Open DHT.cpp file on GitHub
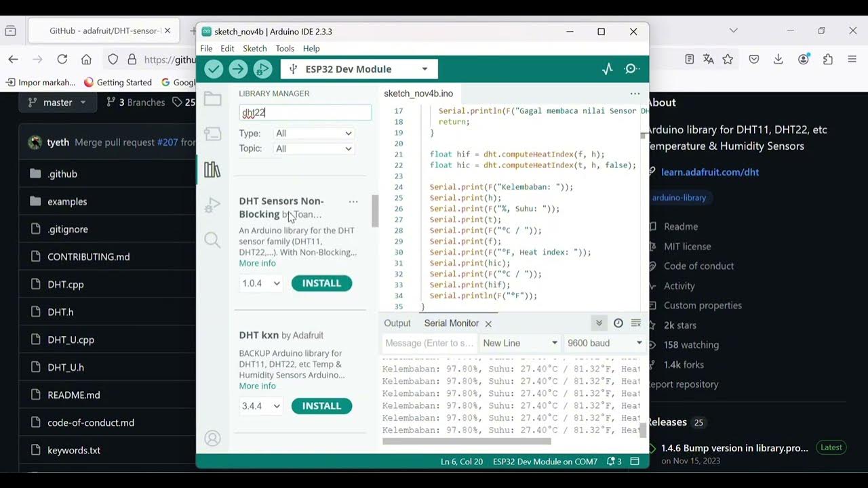This screenshot has height=488, width=868. pyautogui.click(x=66, y=285)
